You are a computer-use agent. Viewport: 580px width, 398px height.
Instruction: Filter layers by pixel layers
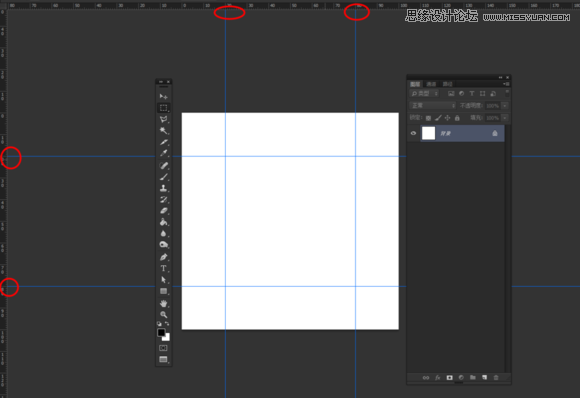click(x=451, y=94)
